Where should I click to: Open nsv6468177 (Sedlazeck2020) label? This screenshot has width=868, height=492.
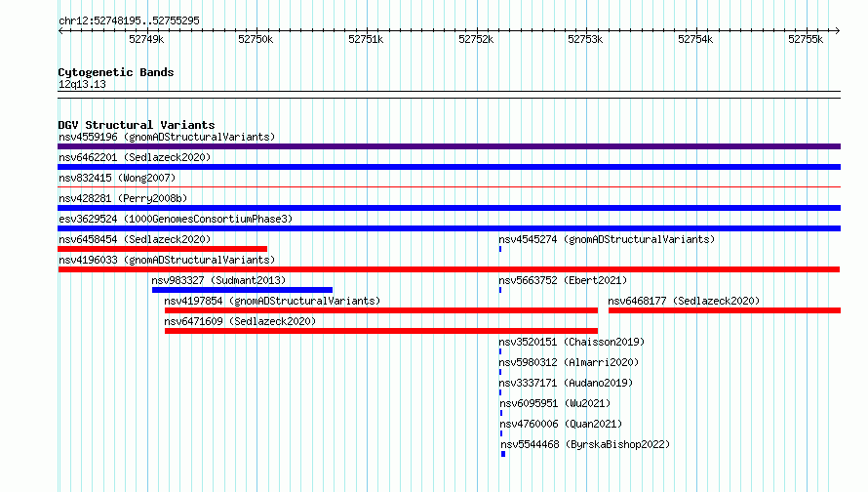click(684, 301)
